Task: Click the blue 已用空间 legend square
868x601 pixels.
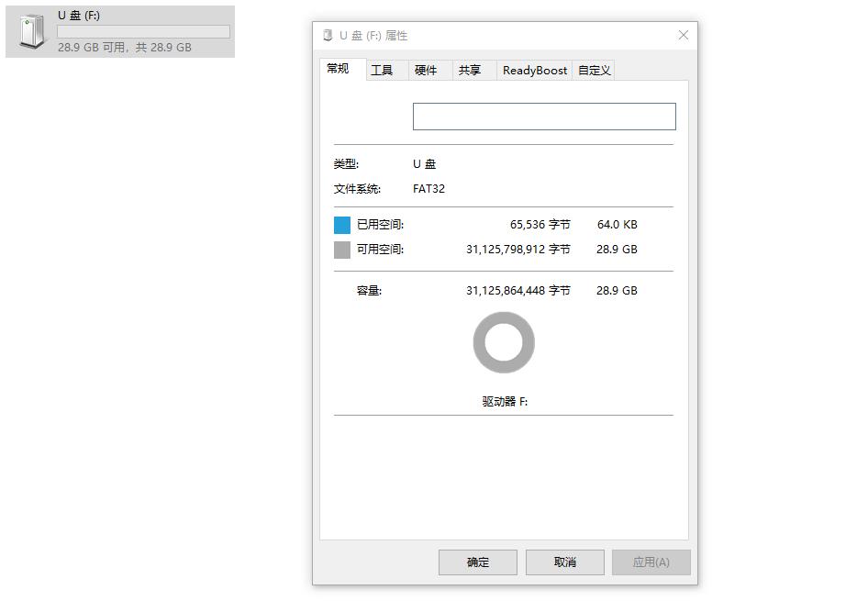Action: [x=342, y=223]
